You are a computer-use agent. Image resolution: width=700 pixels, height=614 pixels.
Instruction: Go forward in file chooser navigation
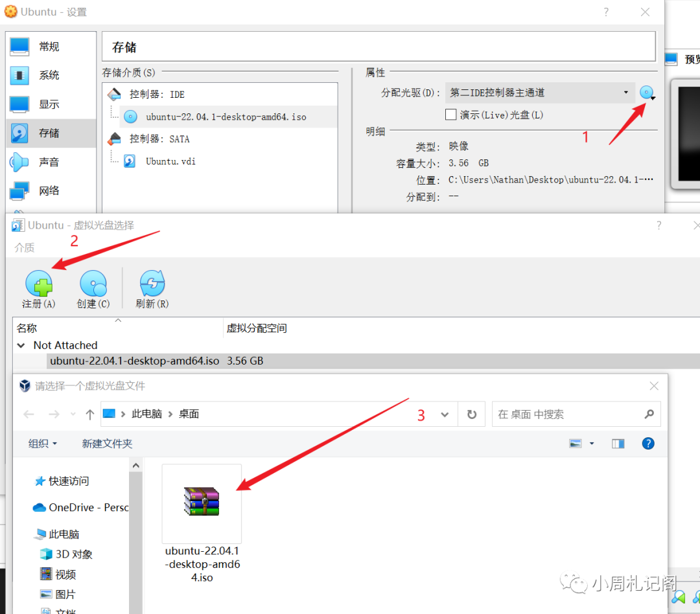tap(54, 415)
